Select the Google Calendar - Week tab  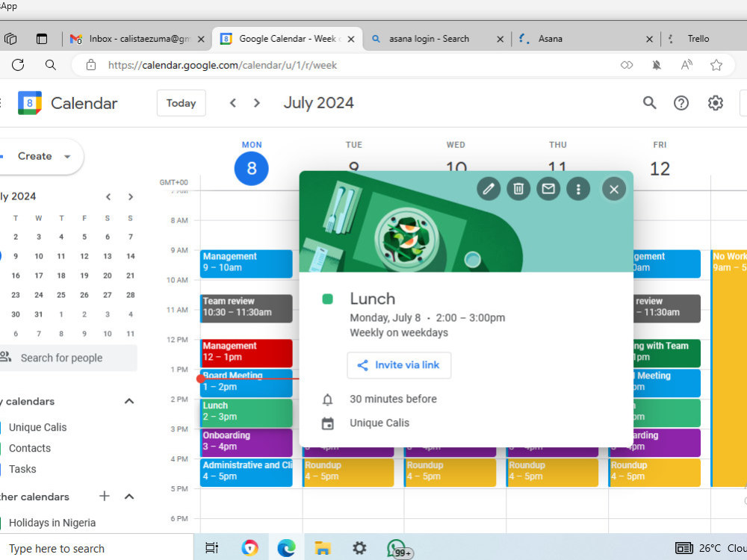287,39
